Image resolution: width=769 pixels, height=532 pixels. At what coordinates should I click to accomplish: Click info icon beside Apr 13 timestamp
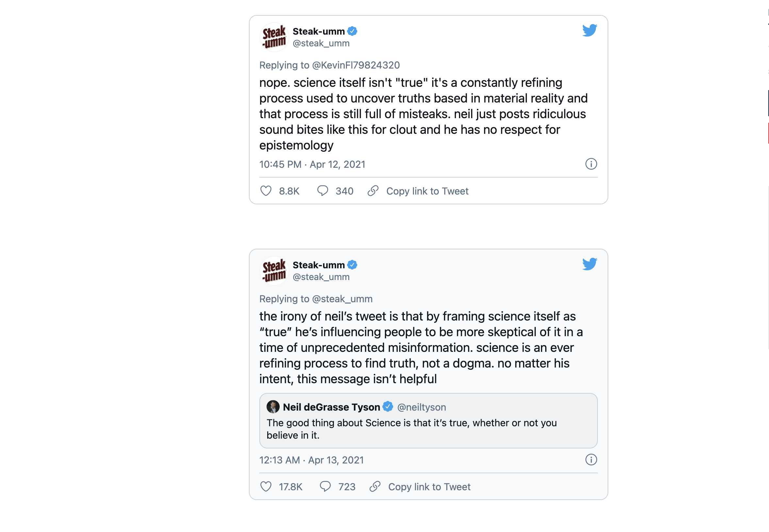tap(591, 460)
